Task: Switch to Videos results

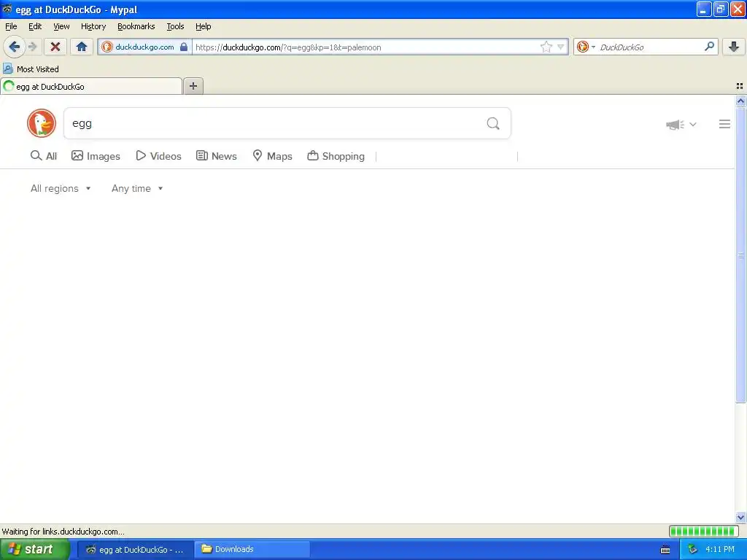Action: [x=158, y=156]
